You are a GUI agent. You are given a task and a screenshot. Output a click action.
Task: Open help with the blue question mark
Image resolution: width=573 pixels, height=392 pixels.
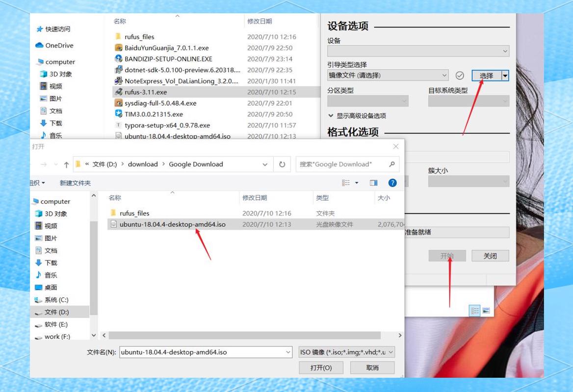pyautogui.click(x=392, y=183)
